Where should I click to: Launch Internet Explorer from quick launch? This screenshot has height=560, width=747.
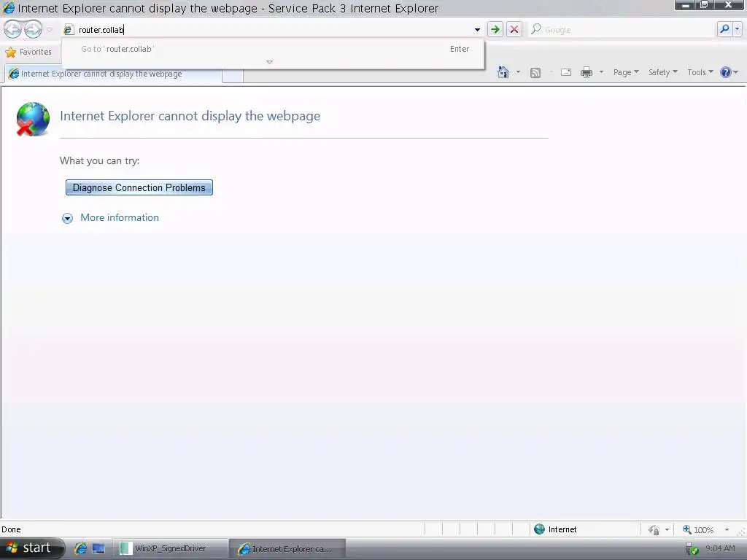(x=80, y=548)
